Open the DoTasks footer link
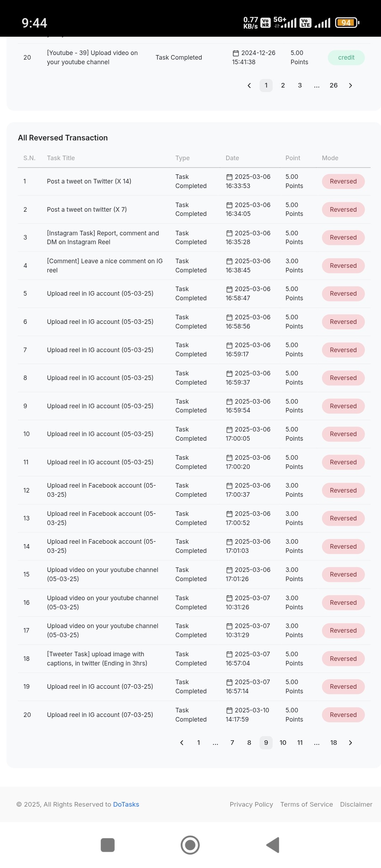This screenshot has width=381, height=868. click(x=126, y=804)
